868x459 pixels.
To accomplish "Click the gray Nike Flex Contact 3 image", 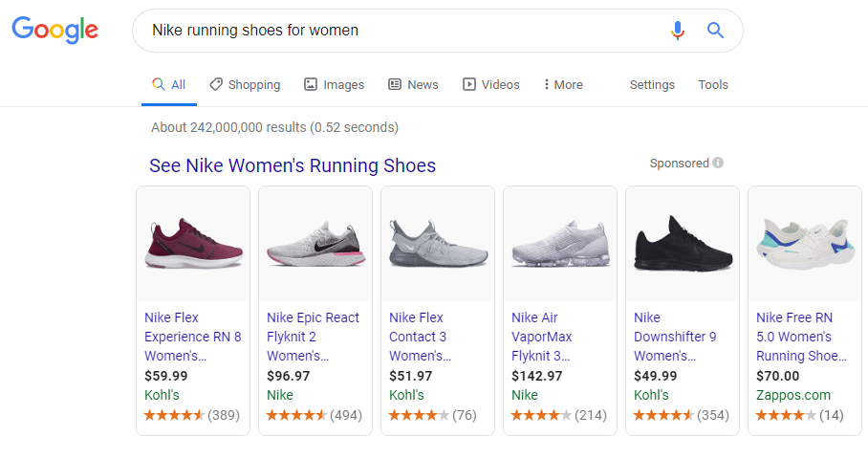I will point(438,244).
